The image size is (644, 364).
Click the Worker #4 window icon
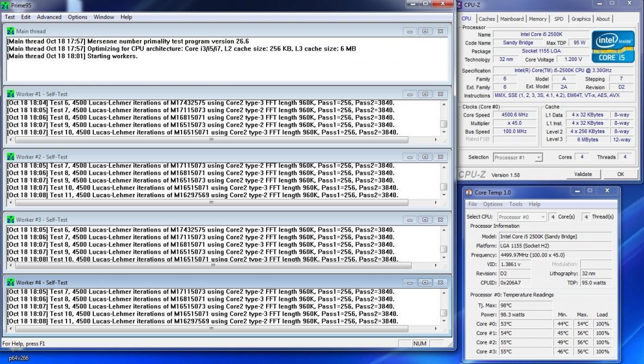click(x=10, y=282)
